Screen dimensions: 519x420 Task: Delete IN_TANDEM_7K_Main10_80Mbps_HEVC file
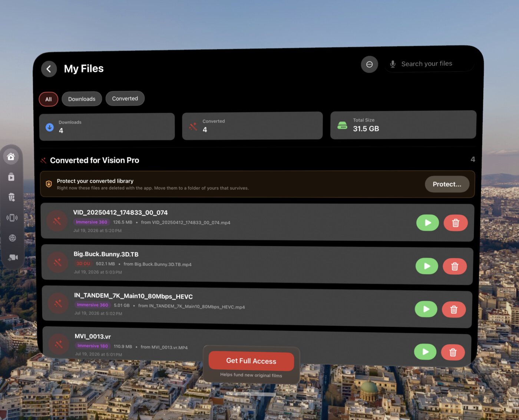click(454, 310)
